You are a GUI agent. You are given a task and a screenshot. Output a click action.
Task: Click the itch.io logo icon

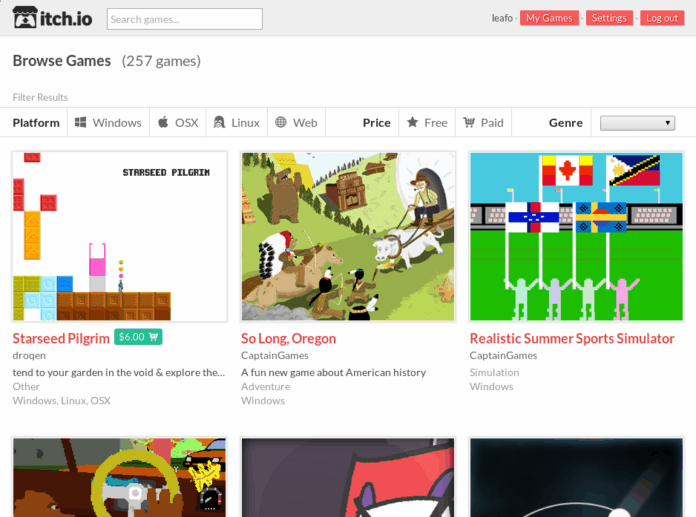click(x=24, y=18)
